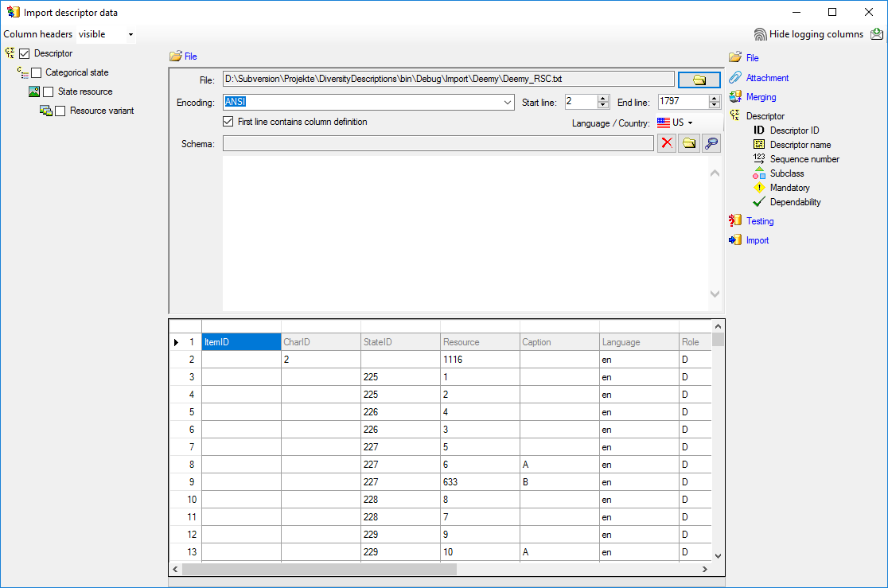Click the File folder icon in right panel
The width and height of the screenshot is (888, 588).
[735, 57]
